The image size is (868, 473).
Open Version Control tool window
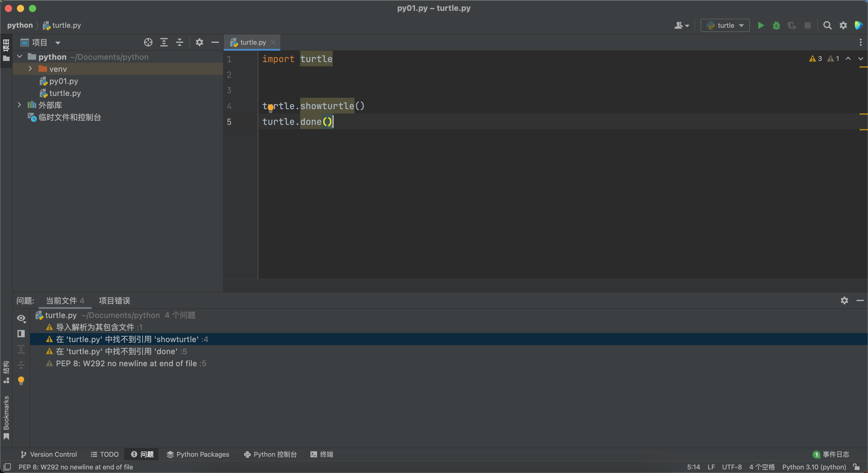[x=49, y=454]
